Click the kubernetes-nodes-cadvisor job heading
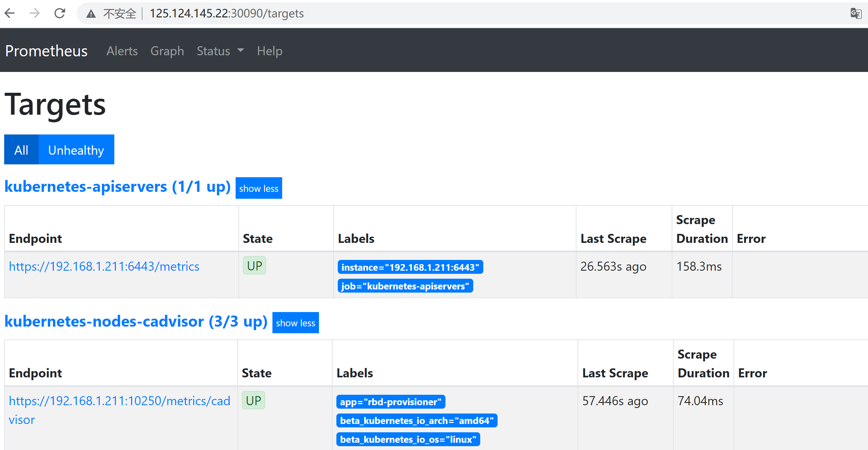 pyautogui.click(x=136, y=321)
